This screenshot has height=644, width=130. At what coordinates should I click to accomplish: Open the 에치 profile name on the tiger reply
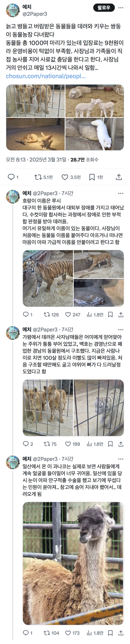(27, 193)
